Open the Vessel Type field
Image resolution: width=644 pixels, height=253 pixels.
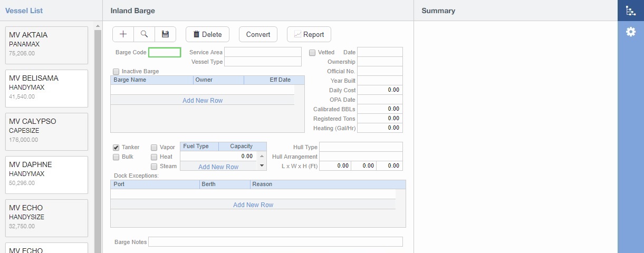(x=263, y=62)
